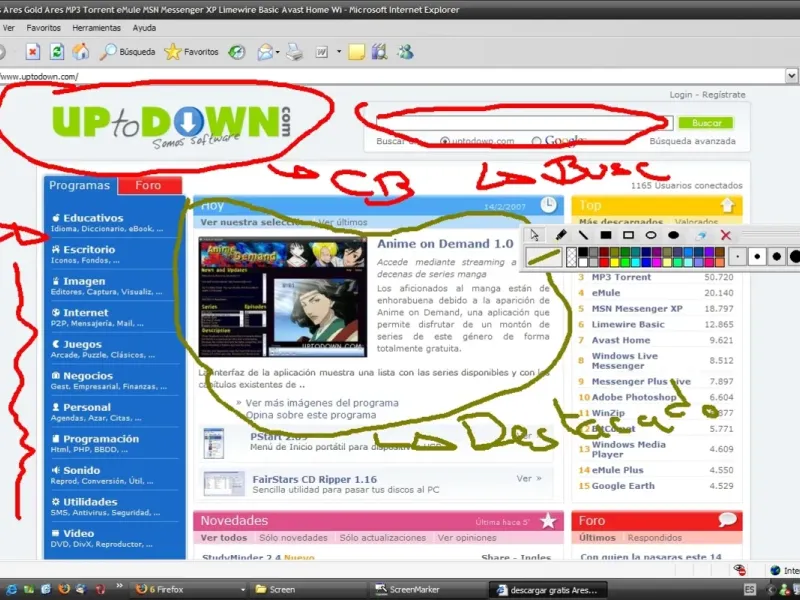
Task: Open the Búsqueda search toolbar button
Action: click(128, 52)
